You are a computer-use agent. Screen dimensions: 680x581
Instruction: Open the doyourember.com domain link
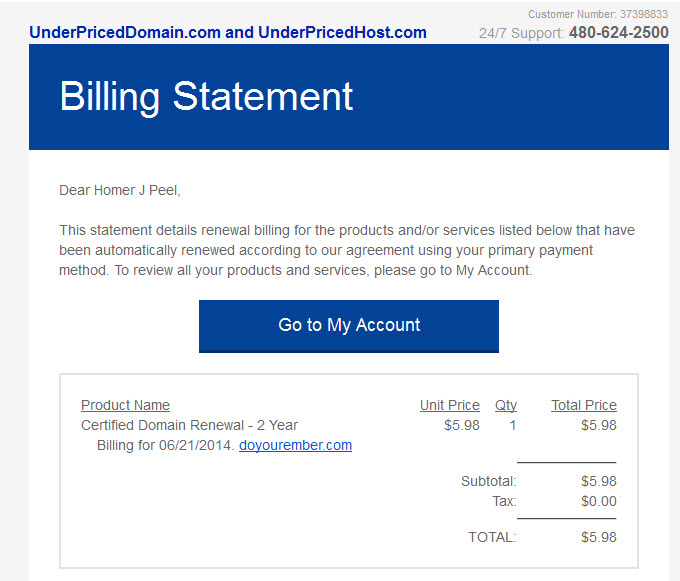[x=295, y=445]
